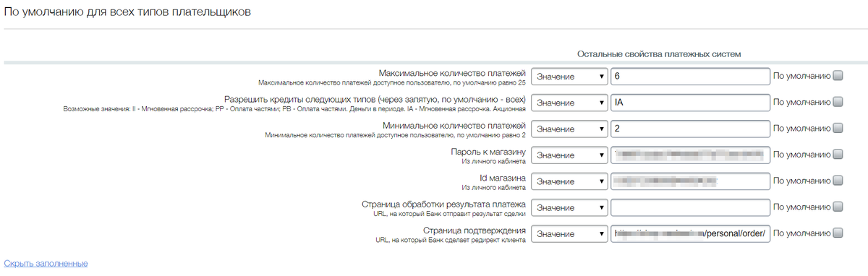Check 'По умолчанию' for Максимальное количество платежей
This screenshot has height=276, width=868.
point(838,75)
